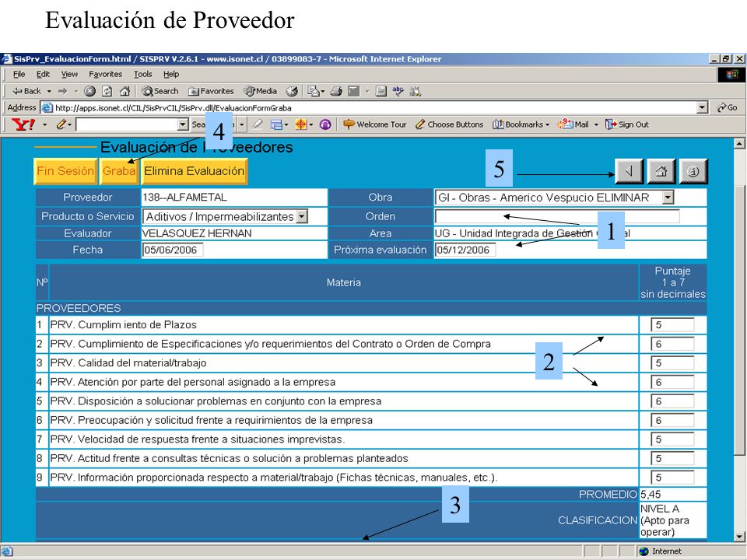Screen dimensions: 747x560
Task: Click Sign Out in Yahoo toolbar
Action: tap(627, 124)
